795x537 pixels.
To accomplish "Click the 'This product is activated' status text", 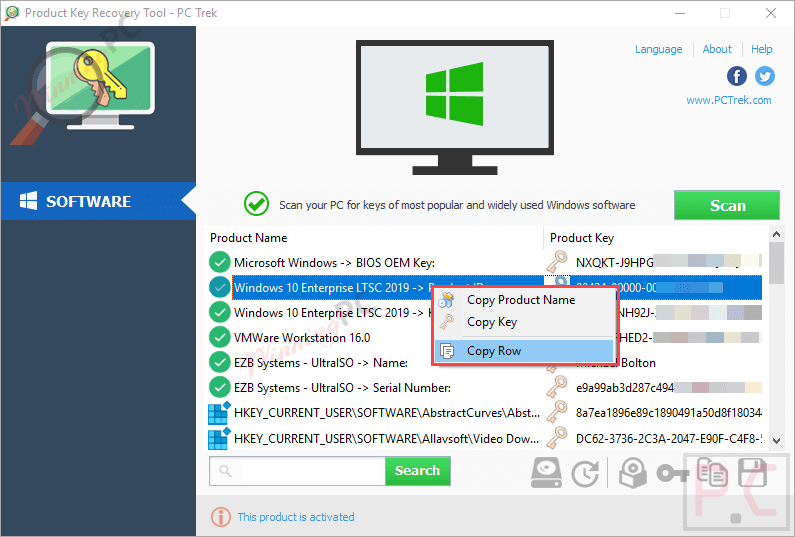I will coord(296,517).
